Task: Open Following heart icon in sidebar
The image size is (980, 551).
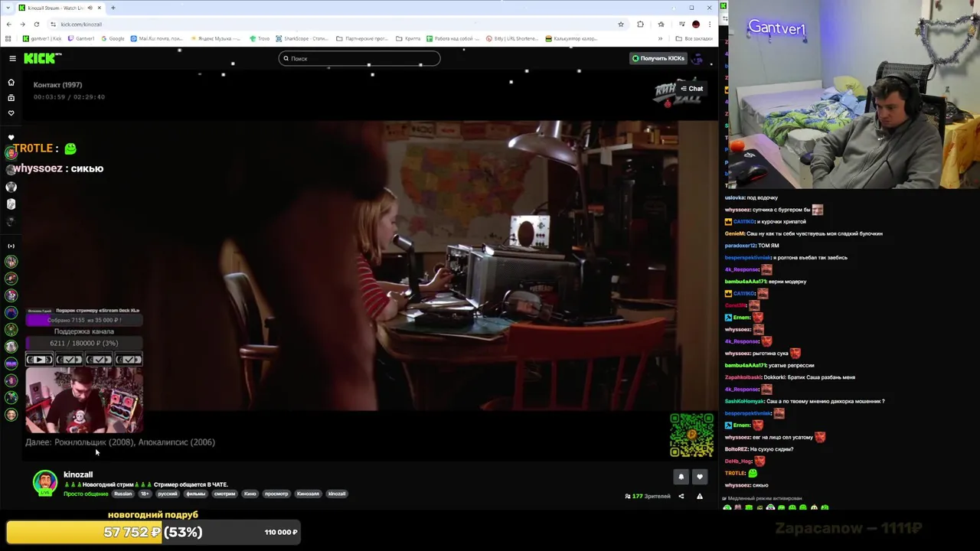Action: (11, 113)
